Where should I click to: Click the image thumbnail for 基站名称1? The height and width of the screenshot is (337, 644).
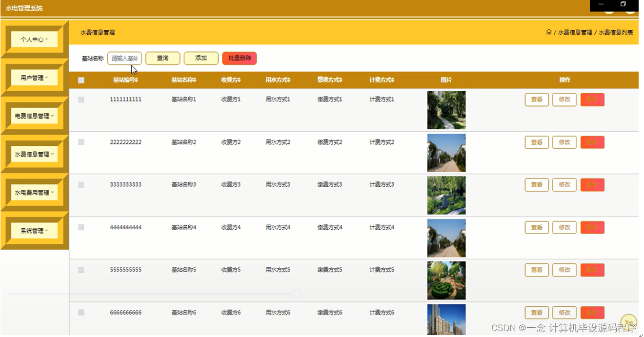[446, 110]
